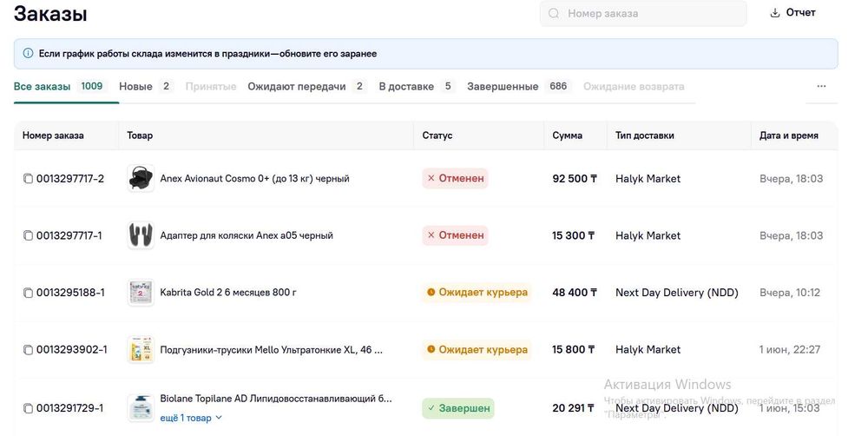Copy order number 0013297717-2
Screen dimensions: 868x436
tap(28, 178)
